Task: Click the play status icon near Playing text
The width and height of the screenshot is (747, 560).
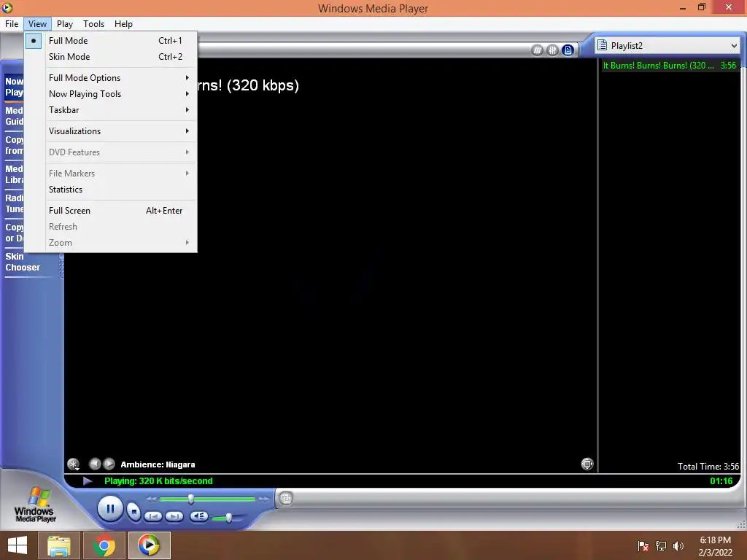Action: point(88,481)
